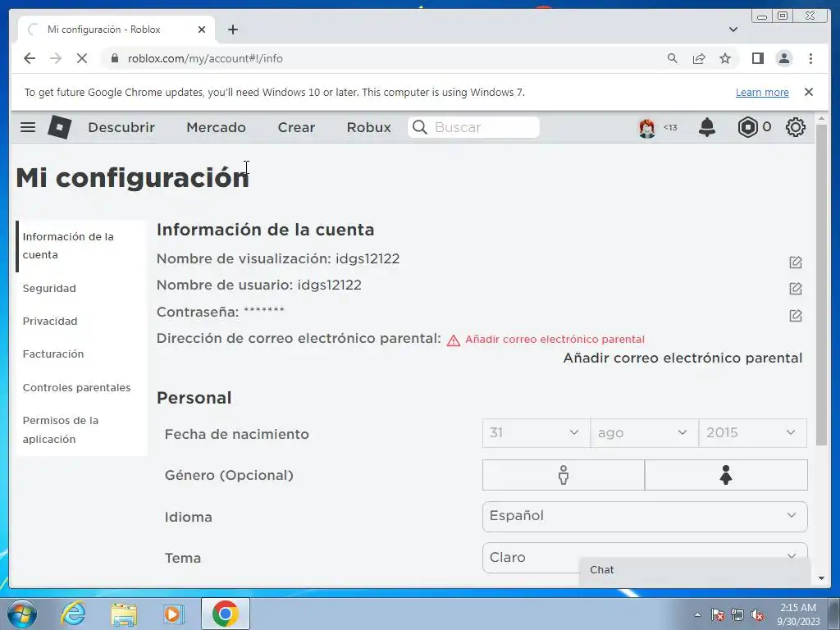Open Chrome three-dot menu

tap(810, 58)
